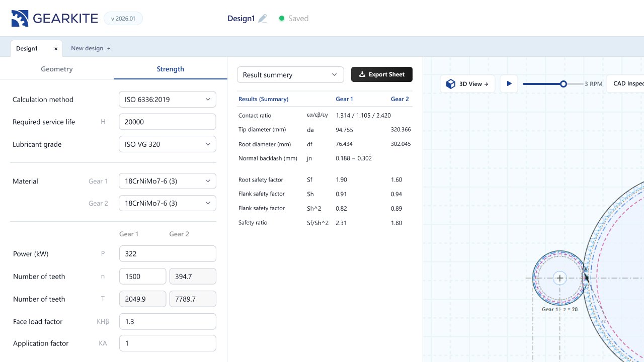Click the Design1 title in header
The height and width of the screenshot is (362, 644).
click(x=241, y=19)
